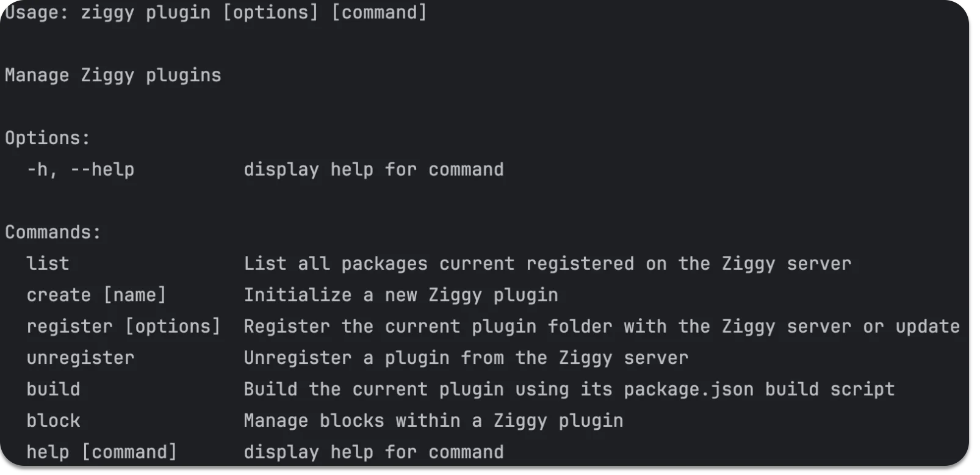
Task: Click 'Initialize a new Ziggy plugin' description
Action: point(400,296)
